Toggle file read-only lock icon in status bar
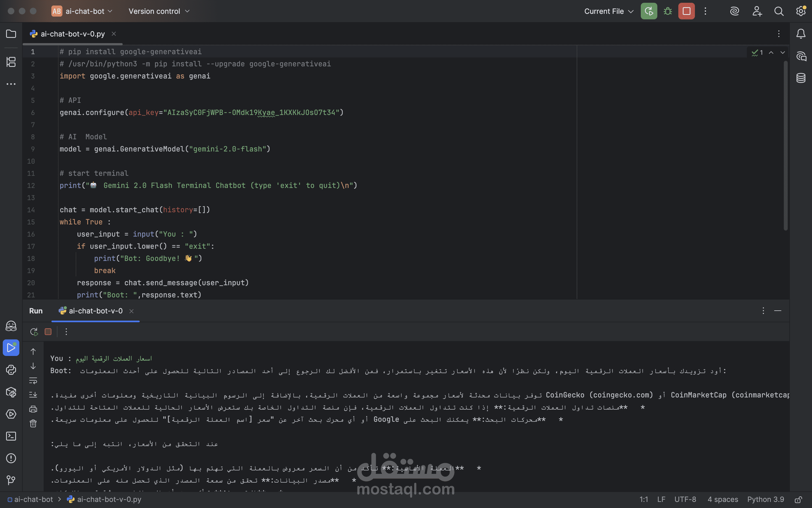Viewport: 812px width, 508px height. coord(798,500)
